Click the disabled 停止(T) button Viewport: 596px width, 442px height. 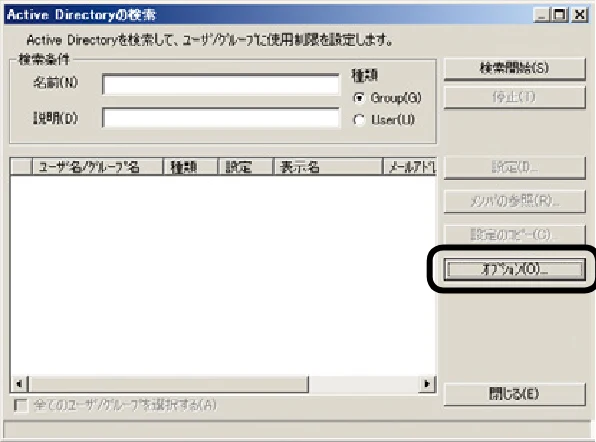click(x=514, y=97)
